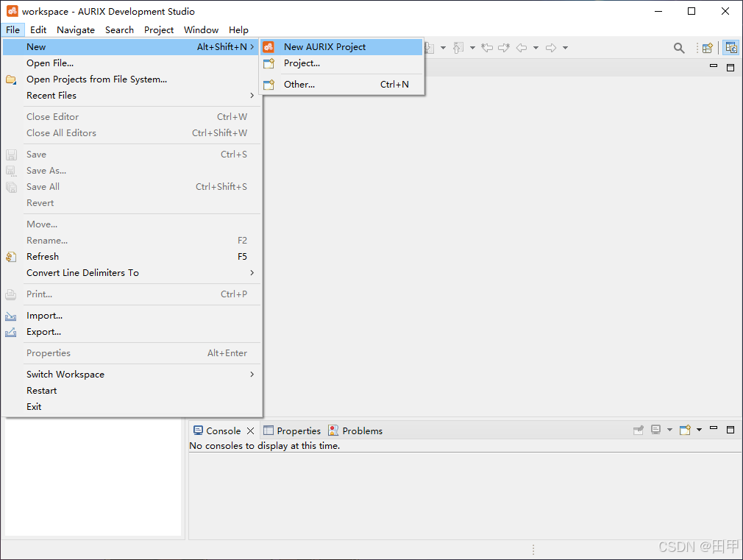Click the Open Console icon

point(685,430)
